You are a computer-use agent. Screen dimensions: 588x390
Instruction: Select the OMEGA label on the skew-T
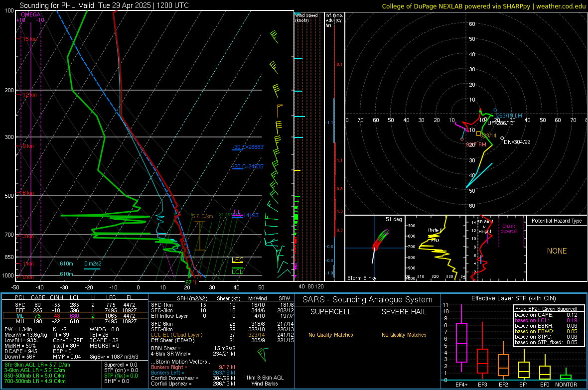[x=31, y=14]
